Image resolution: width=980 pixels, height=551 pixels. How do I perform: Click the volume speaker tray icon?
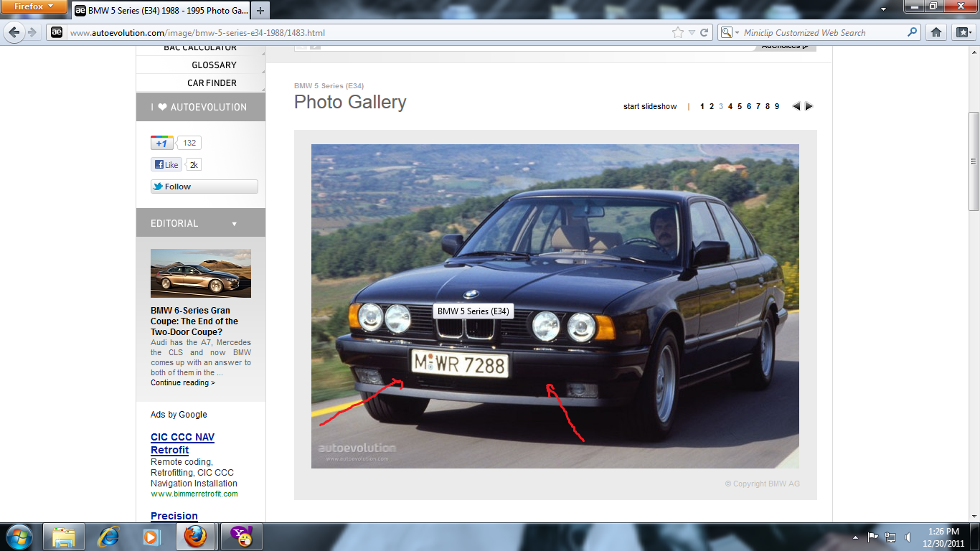point(908,537)
